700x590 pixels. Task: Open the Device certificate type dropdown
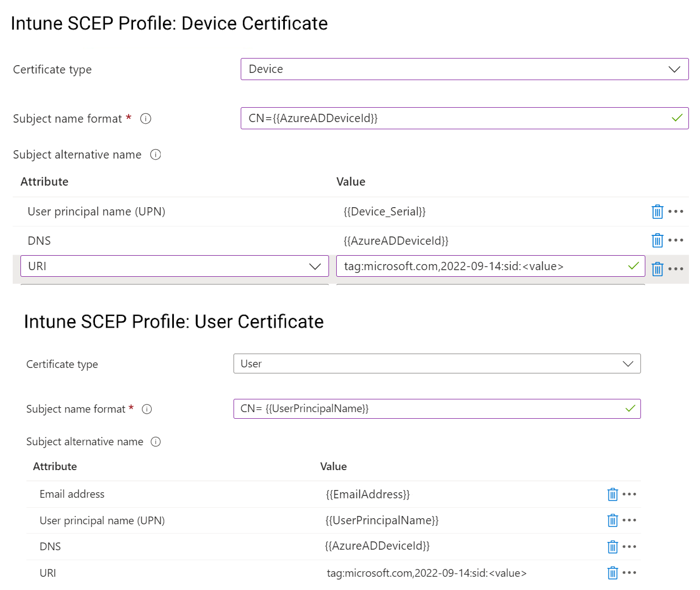pyautogui.click(x=465, y=69)
